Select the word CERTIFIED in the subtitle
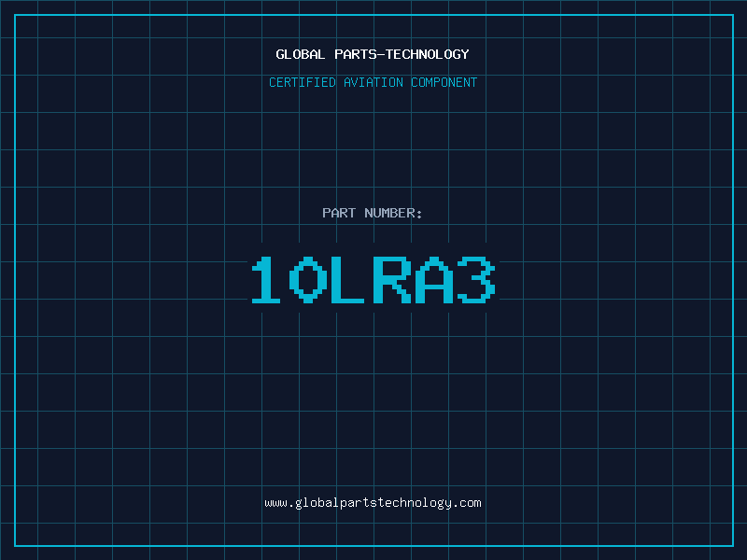Image resolution: width=747 pixels, height=560 pixels. (302, 82)
